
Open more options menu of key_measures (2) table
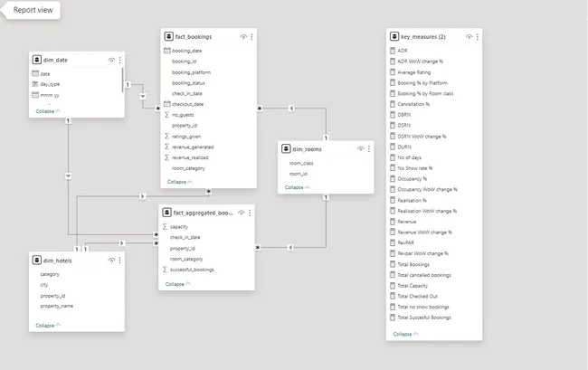click(x=478, y=37)
